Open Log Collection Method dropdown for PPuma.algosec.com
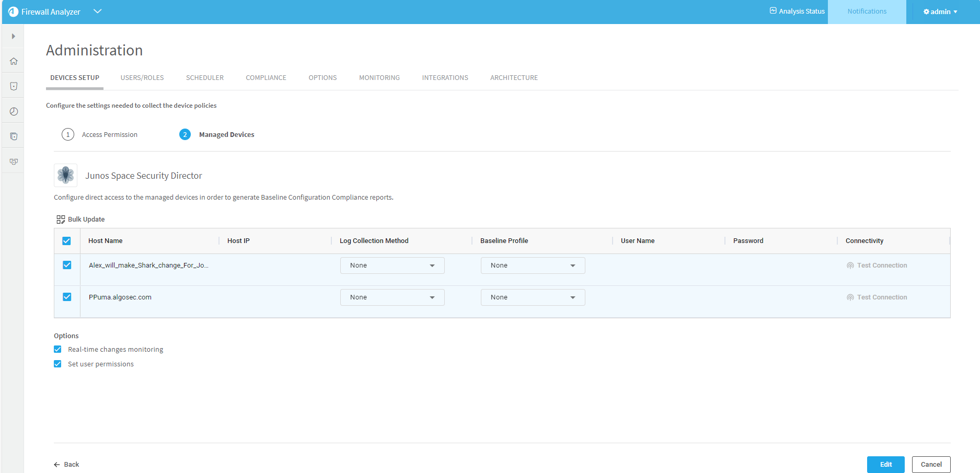 [x=392, y=297]
